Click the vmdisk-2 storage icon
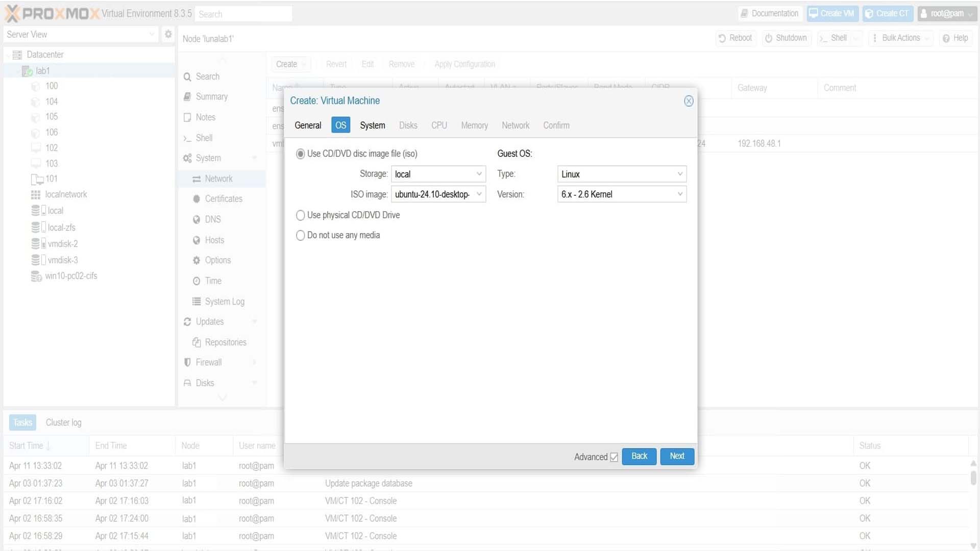 coord(38,244)
